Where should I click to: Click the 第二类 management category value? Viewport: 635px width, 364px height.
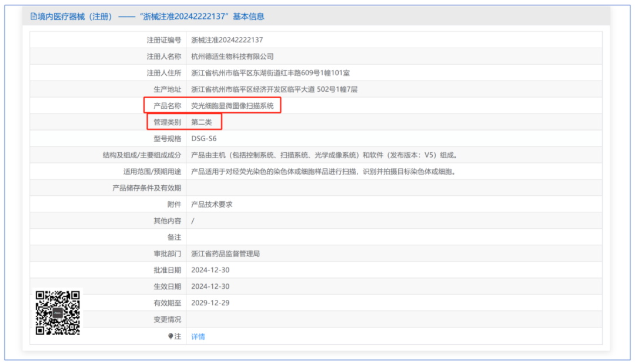tap(202, 122)
